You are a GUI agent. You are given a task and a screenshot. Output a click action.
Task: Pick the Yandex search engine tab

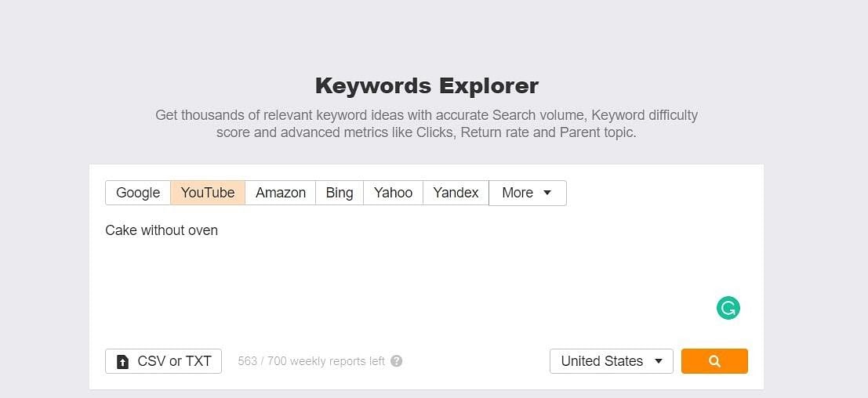[x=456, y=193]
